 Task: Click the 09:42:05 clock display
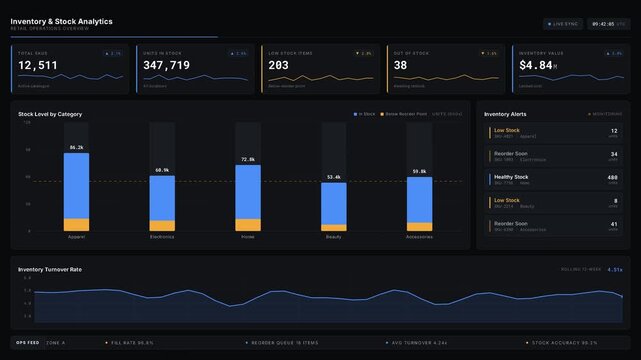(608, 24)
